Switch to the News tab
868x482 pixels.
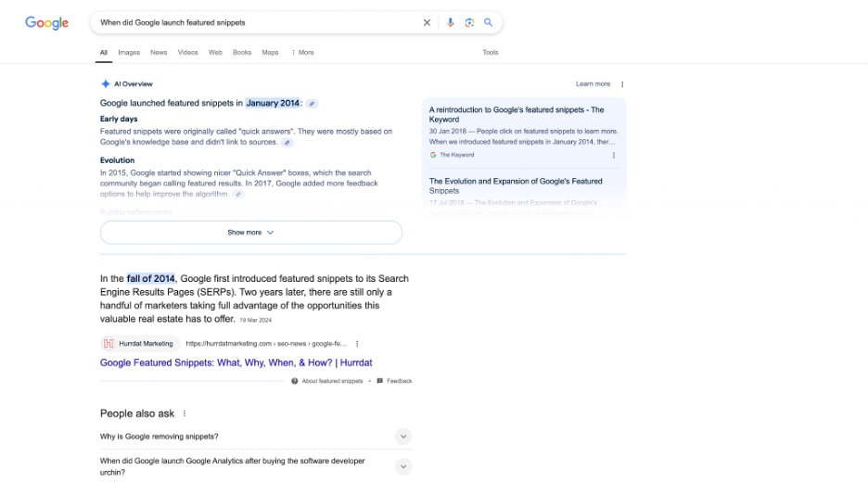[x=159, y=53]
